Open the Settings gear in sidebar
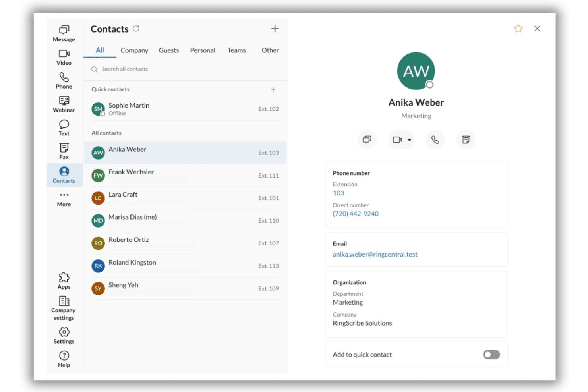 [x=64, y=336]
